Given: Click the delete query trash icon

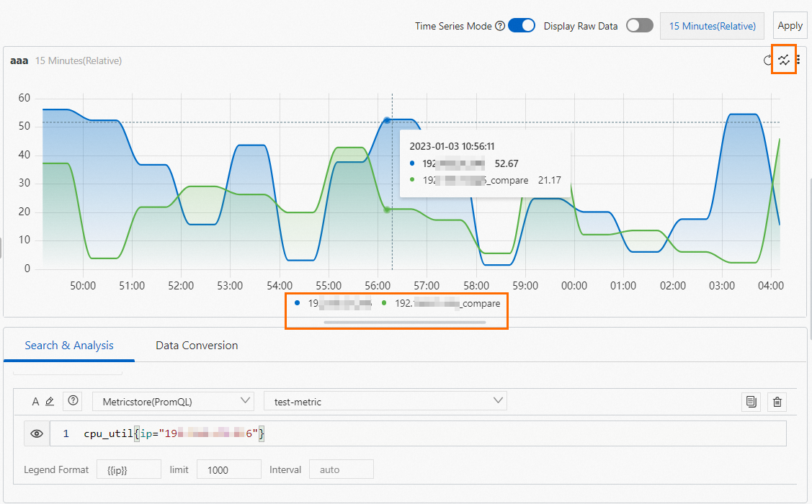Looking at the screenshot, I should click(777, 401).
